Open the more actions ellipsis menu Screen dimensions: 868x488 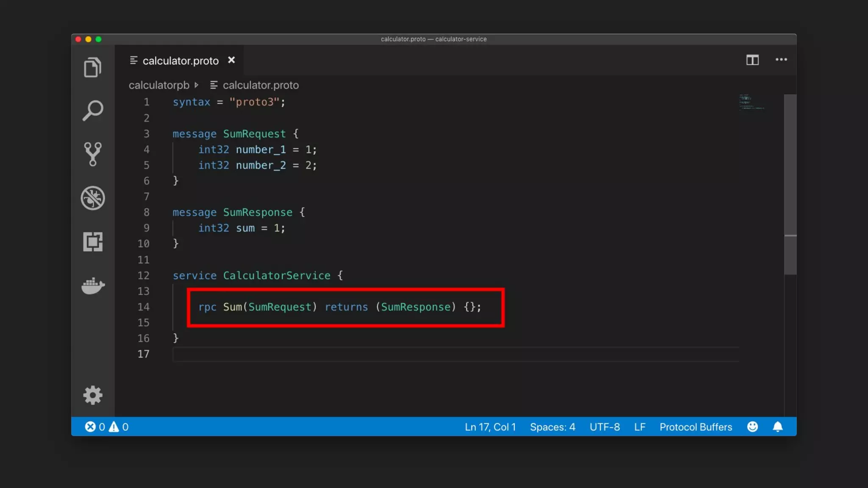coord(781,60)
